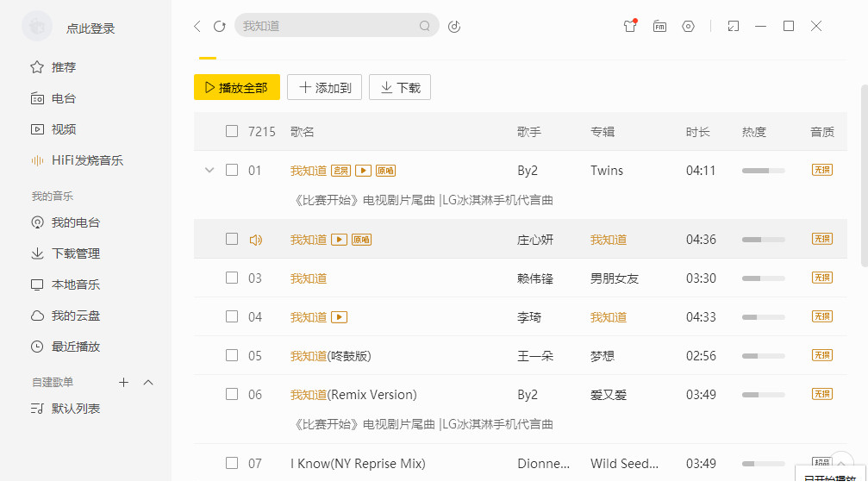Image resolution: width=868 pixels, height=500 pixels.
Task: Click the search input showing 我知道
Action: point(336,26)
